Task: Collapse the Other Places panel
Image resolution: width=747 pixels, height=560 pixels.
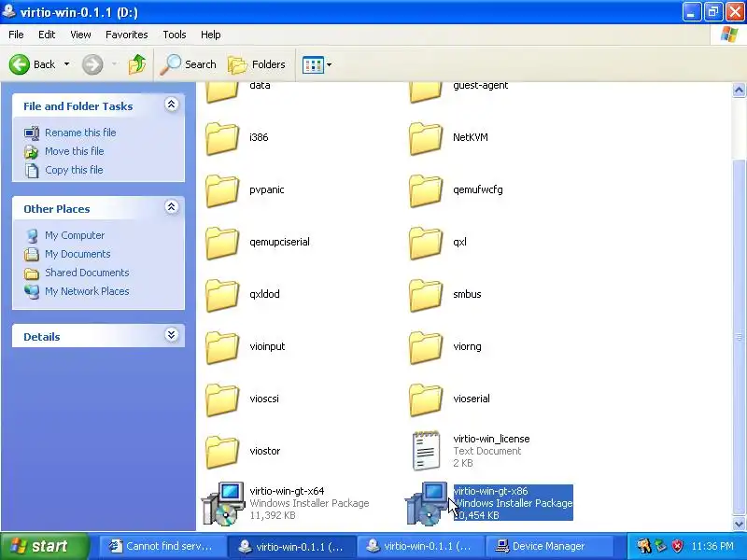Action: (172, 207)
